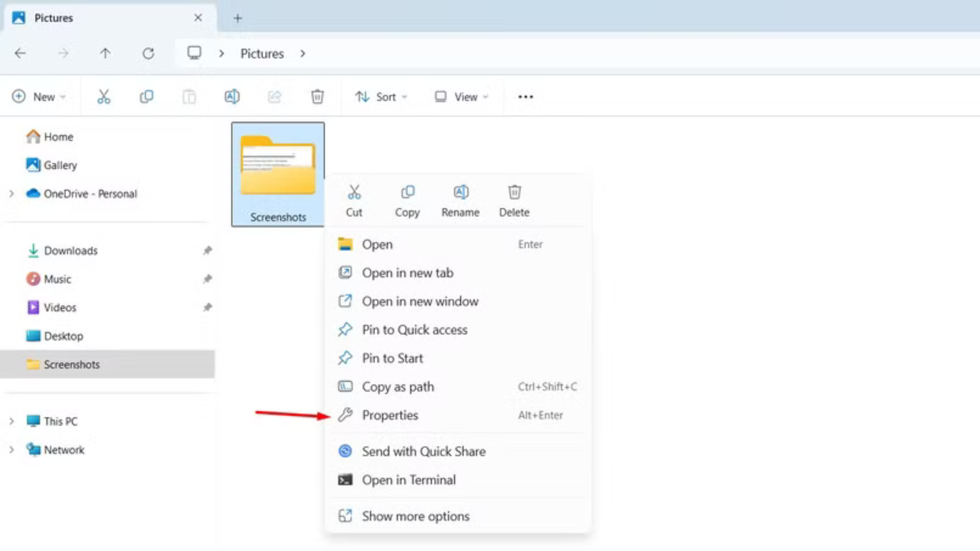The image size is (980, 551).
Task: Click the up navigation arrow
Action: point(105,53)
